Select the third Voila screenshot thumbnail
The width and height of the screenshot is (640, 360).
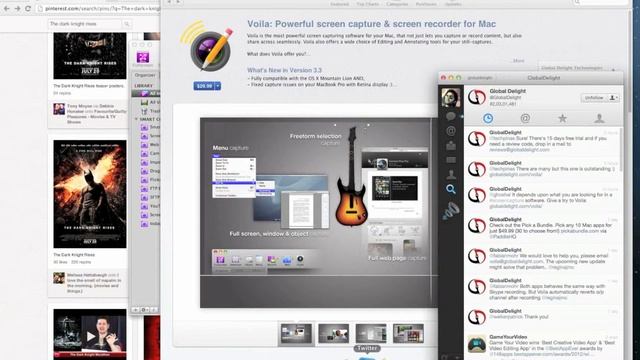click(x=371, y=333)
